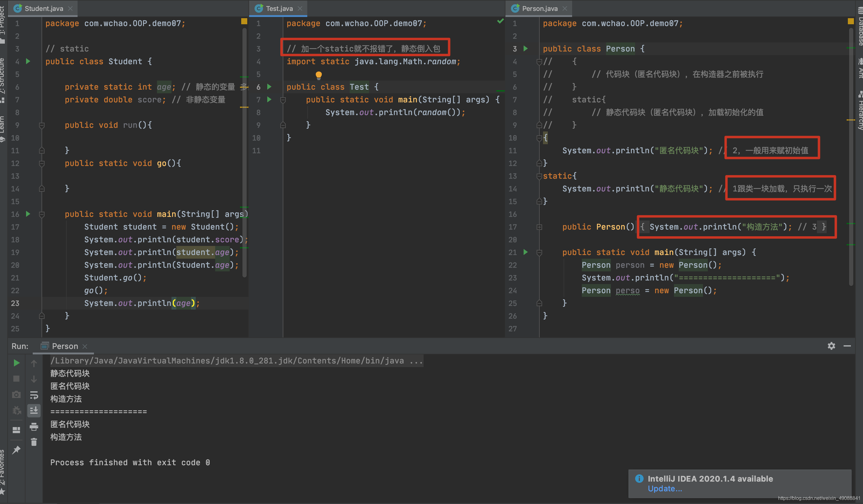Click the yellow inspection indicator in Student.java
This screenshot has height=504, width=863.
pyautogui.click(x=244, y=21)
